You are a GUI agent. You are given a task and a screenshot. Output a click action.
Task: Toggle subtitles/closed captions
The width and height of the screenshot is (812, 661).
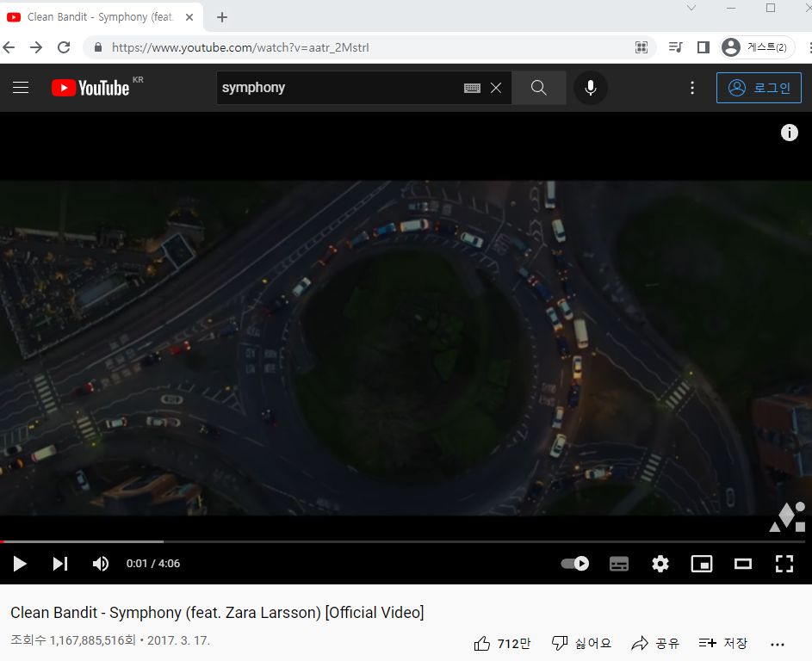point(619,564)
